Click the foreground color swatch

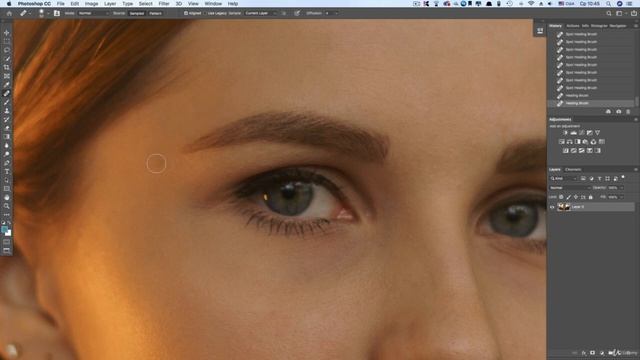(x=4, y=230)
